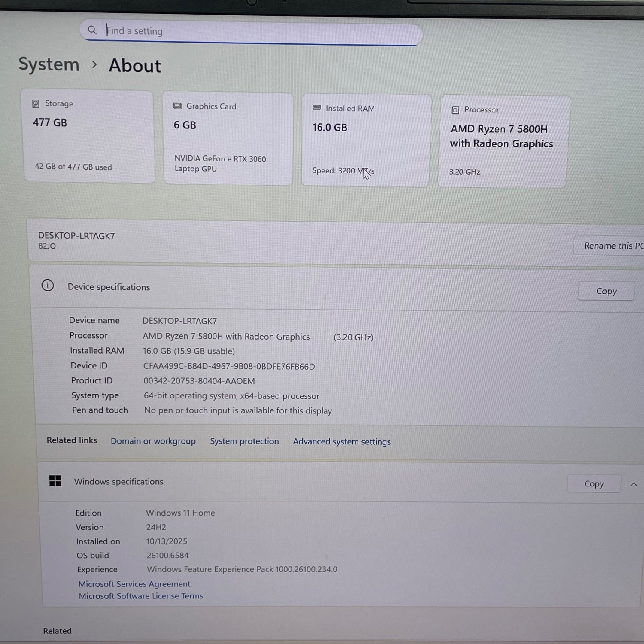The height and width of the screenshot is (644, 644).
Task: Collapse the Windows specifications section
Action: click(x=633, y=484)
